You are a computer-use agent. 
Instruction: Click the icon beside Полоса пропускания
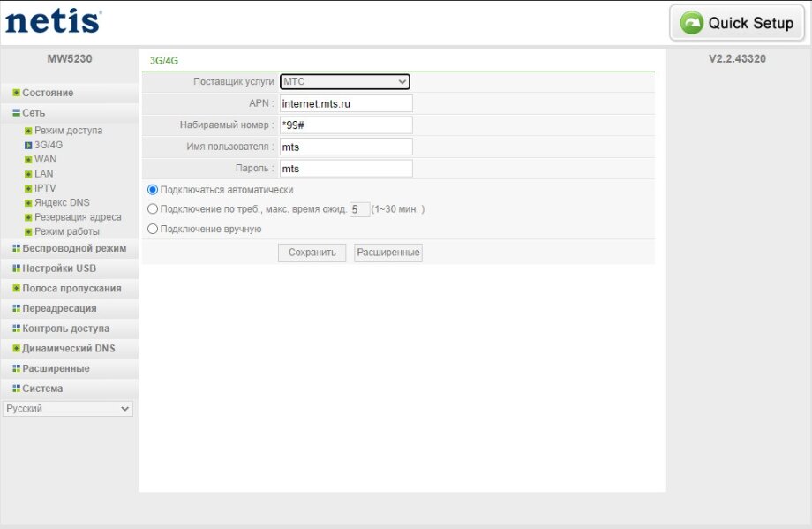tap(17, 289)
